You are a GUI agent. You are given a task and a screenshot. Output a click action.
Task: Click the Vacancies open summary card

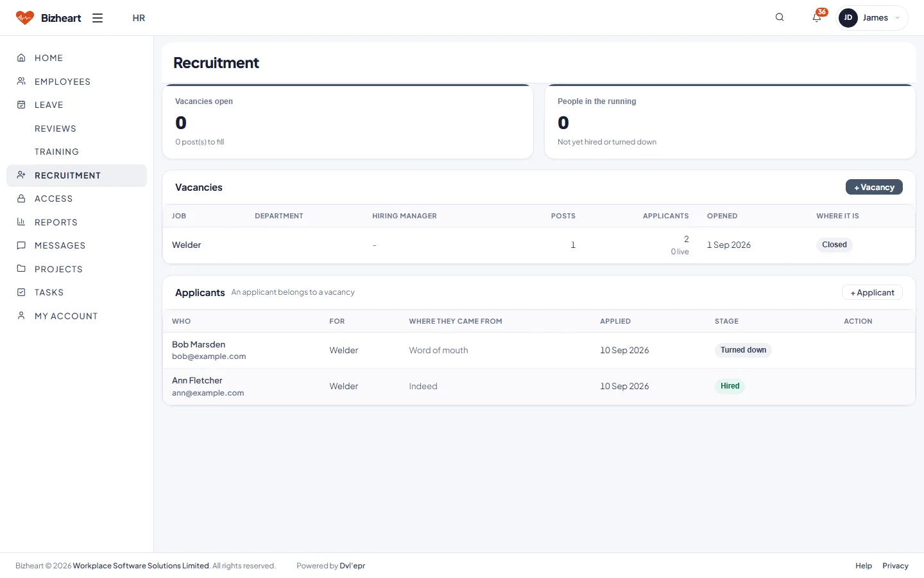[348, 121]
